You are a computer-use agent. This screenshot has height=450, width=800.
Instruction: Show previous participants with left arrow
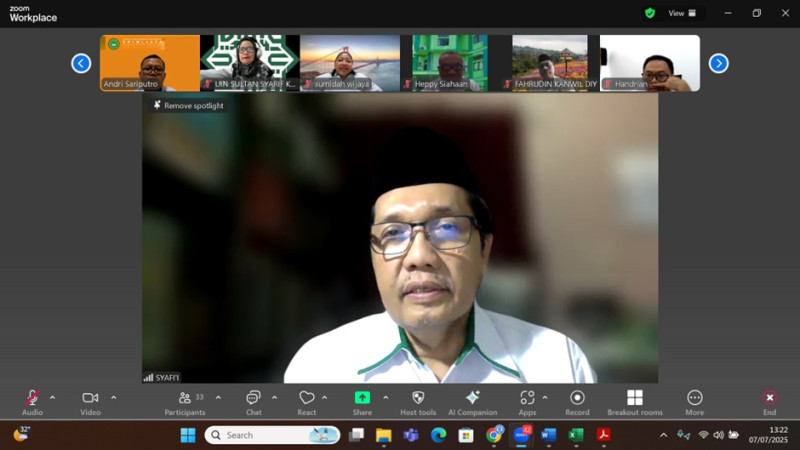81,63
